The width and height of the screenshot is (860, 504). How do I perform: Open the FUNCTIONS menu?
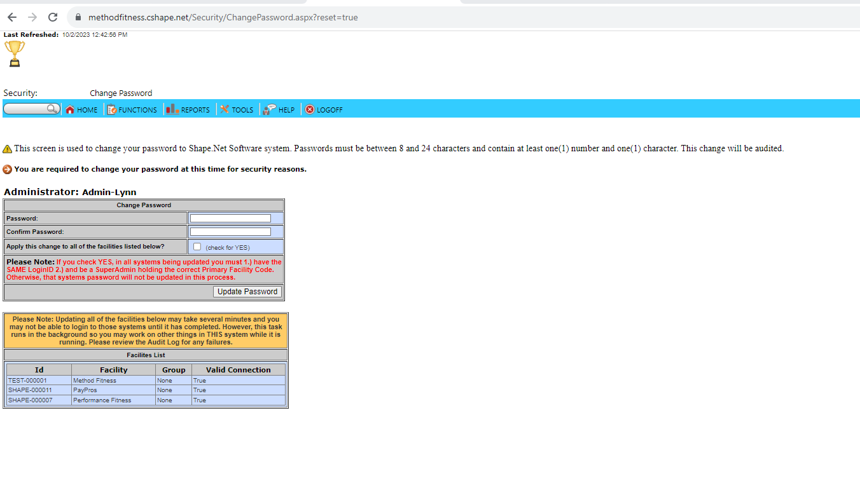[137, 110]
